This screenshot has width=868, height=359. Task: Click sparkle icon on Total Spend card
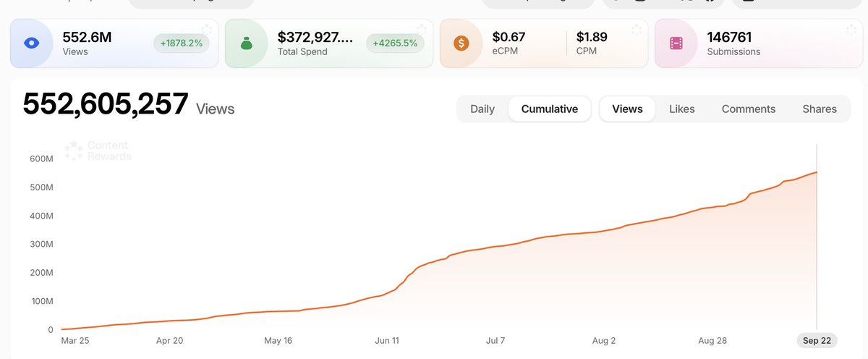[x=422, y=30]
